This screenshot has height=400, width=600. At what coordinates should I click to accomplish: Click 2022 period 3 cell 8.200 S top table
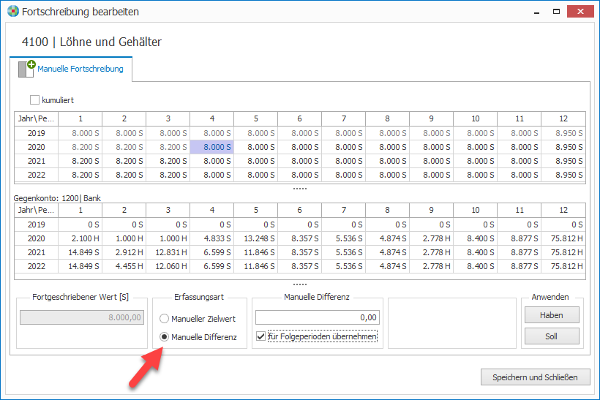[168, 175]
